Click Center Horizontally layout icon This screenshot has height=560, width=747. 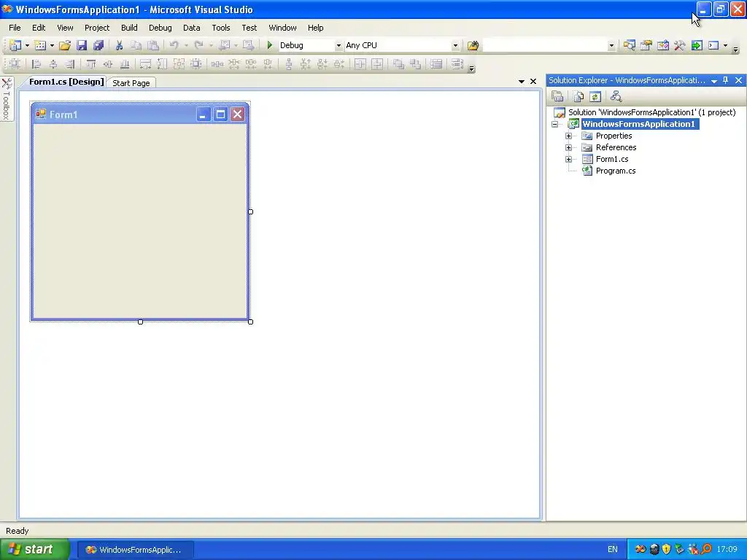tap(360, 64)
